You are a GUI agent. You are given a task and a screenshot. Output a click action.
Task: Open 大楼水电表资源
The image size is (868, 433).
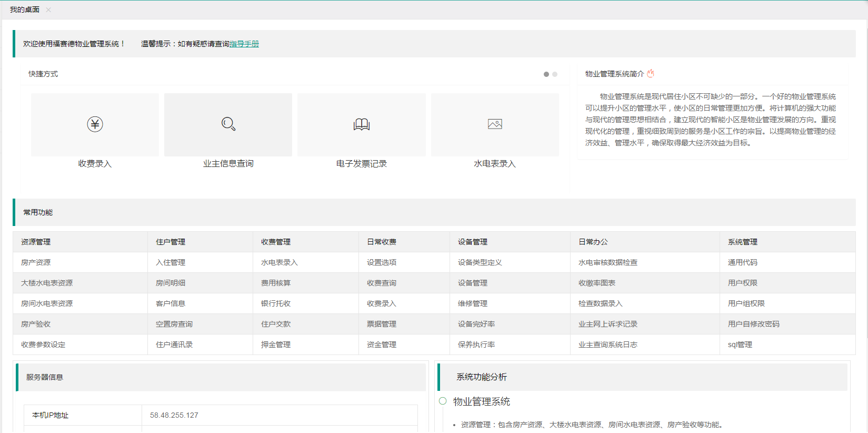pos(47,283)
